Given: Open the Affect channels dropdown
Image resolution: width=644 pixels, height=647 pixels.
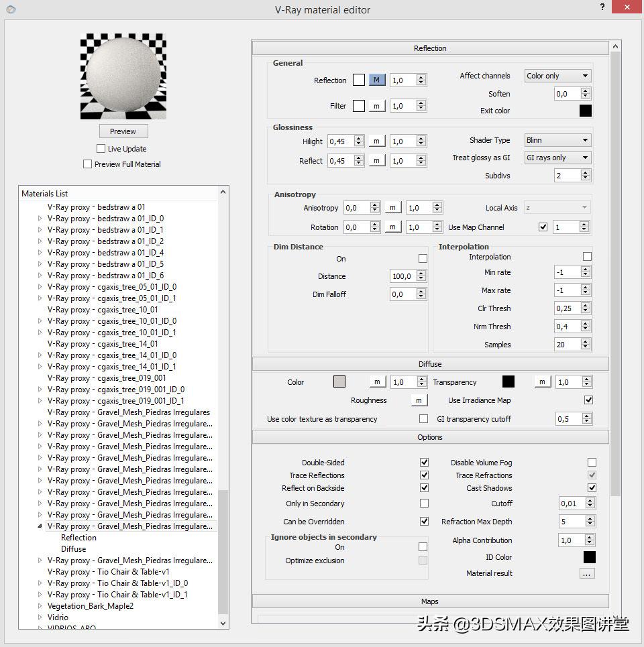Looking at the screenshot, I should (557, 76).
